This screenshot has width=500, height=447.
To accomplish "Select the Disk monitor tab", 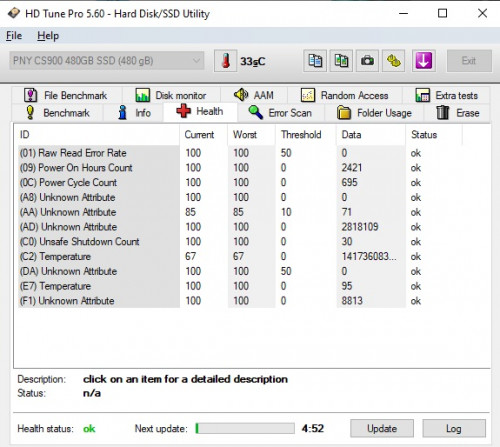I will click(171, 95).
